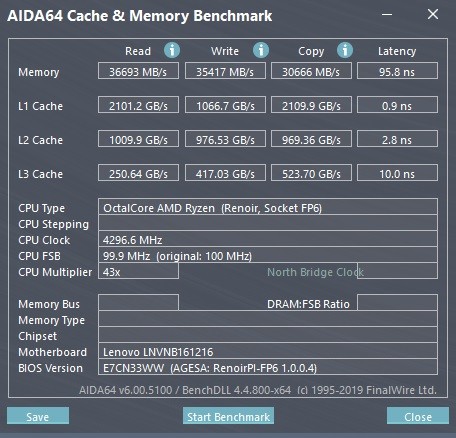Click the Copy column info icon
The height and width of the screenshot is (438, 456).
tap(345, 51)
